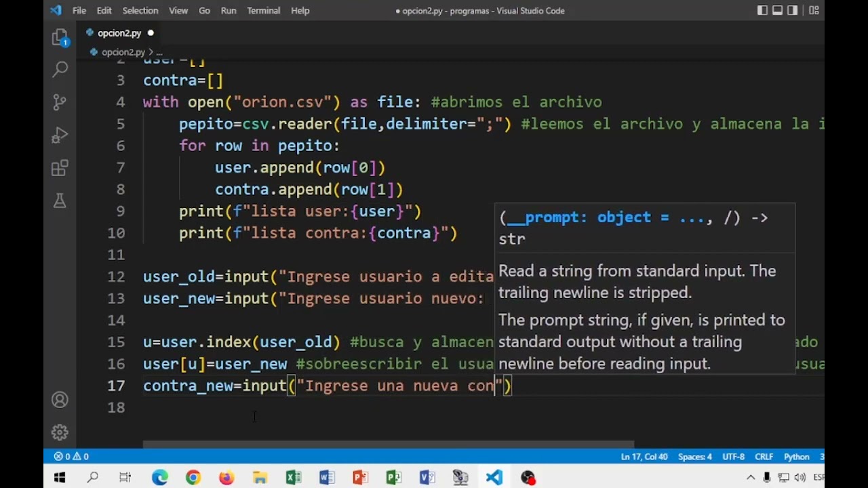Click the VS Code logo in title bar
The height and width of the screenshot is (488, 868).
pyautogui.click(x=56, y=10)
